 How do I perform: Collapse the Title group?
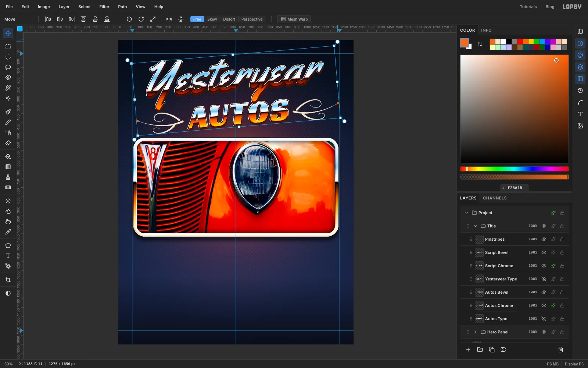[x=476, y=226]
